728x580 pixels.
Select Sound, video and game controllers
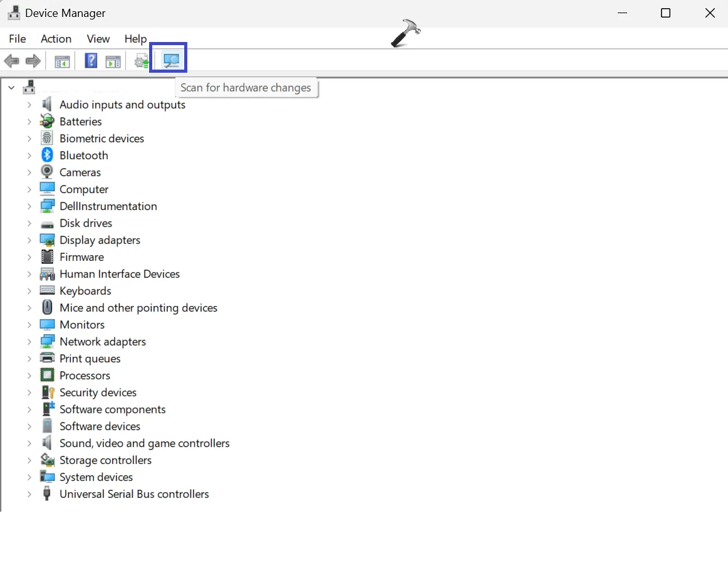tap(144, 443)
